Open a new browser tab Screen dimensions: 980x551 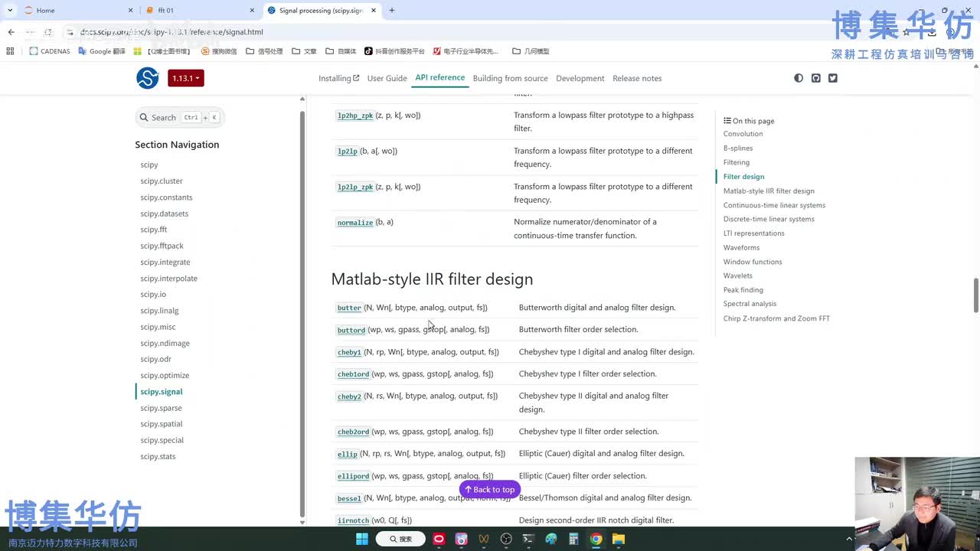pos(392,10)
